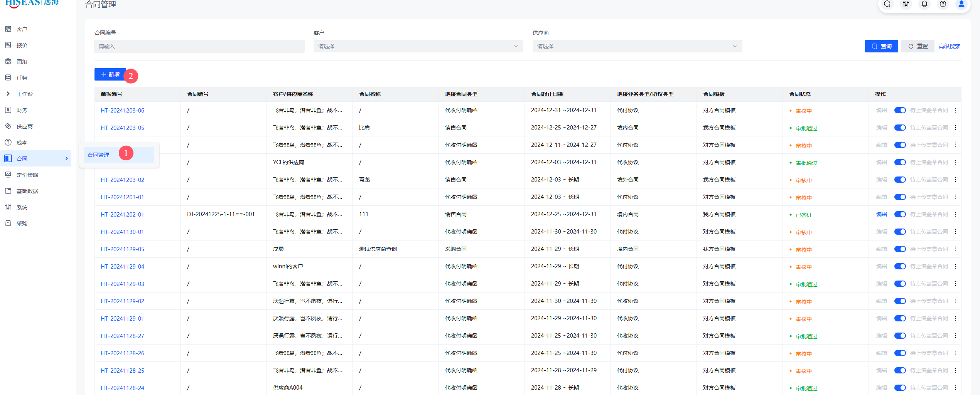Click the 定价策略 sidebar icon

pyautogui.click(x=8, y=175)
